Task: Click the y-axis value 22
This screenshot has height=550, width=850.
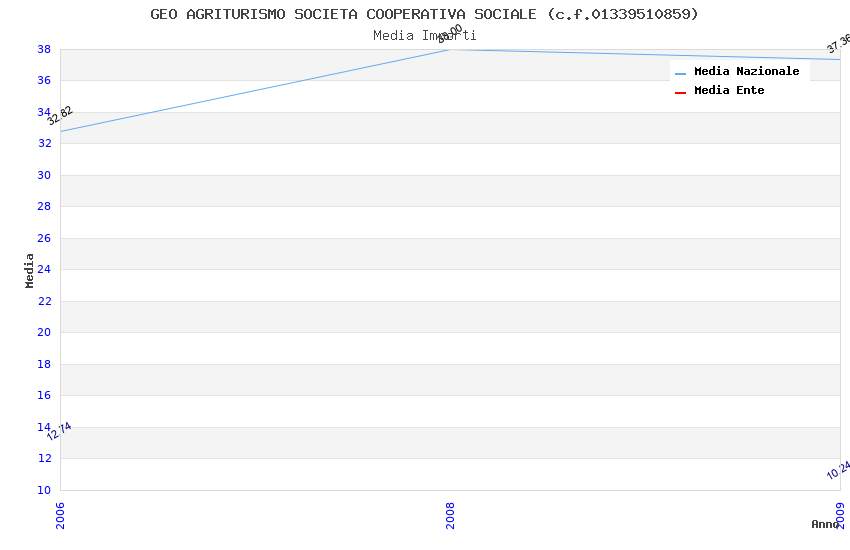Action: click(44, 301)
